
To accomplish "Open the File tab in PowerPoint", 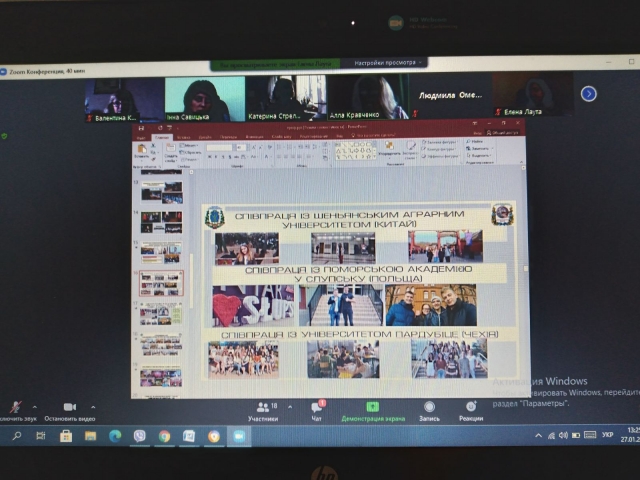I will tap(141, 138).
